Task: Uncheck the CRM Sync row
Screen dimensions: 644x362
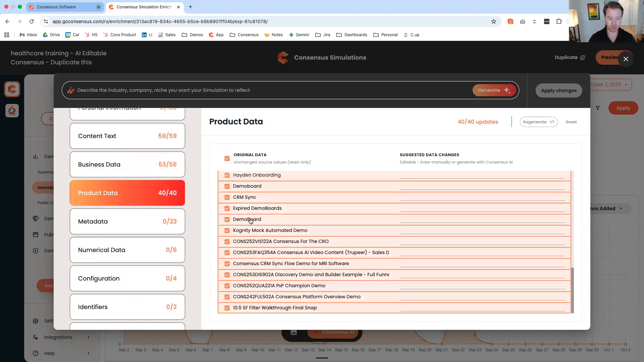Action: pos(227,197)
